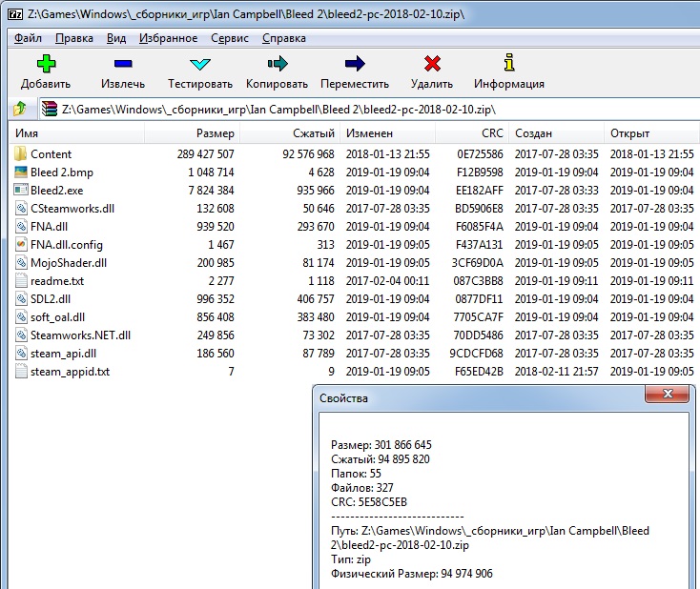Sort by the Создан column header
The height and width of the screenshot is (589, 700).
tap(557, 133)
